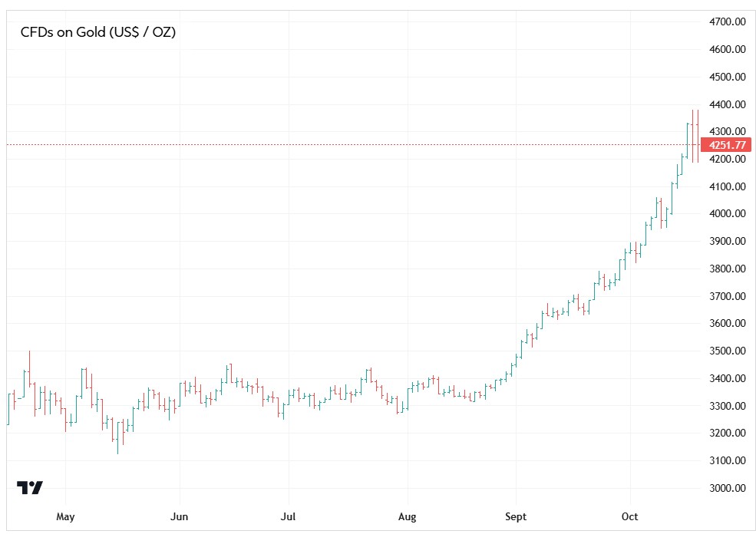The width and height of the screenshot is (756, 534).
Task: Click the May label on time axis
Action: [x=66, y=516]
